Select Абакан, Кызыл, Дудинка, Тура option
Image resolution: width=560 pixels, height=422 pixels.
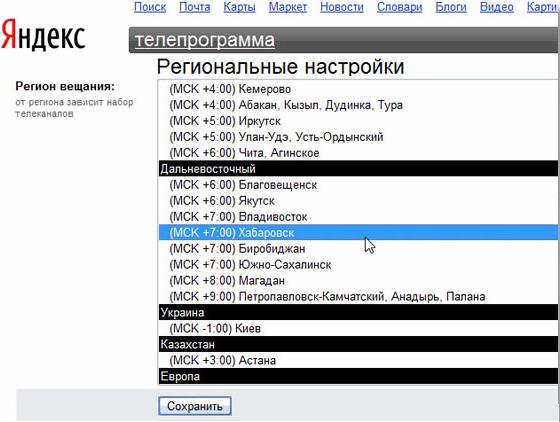358,105
